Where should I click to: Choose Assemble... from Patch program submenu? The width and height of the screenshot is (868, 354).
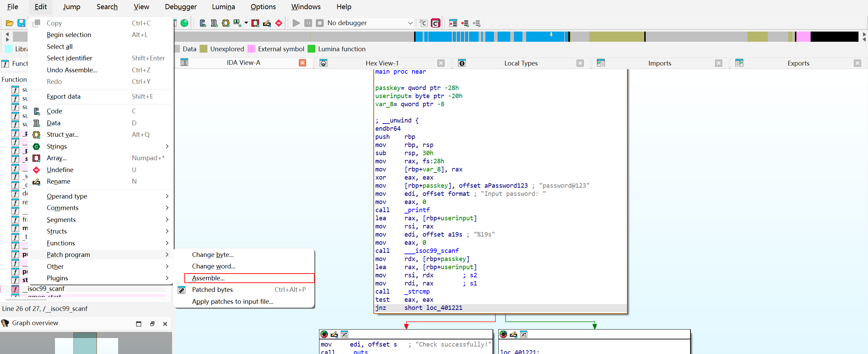[249, 278]
